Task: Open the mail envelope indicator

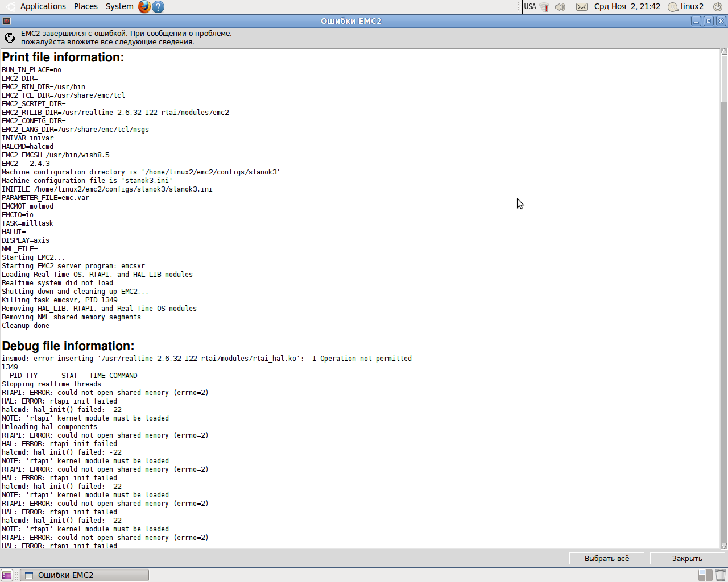Action: tap(582, 7)
